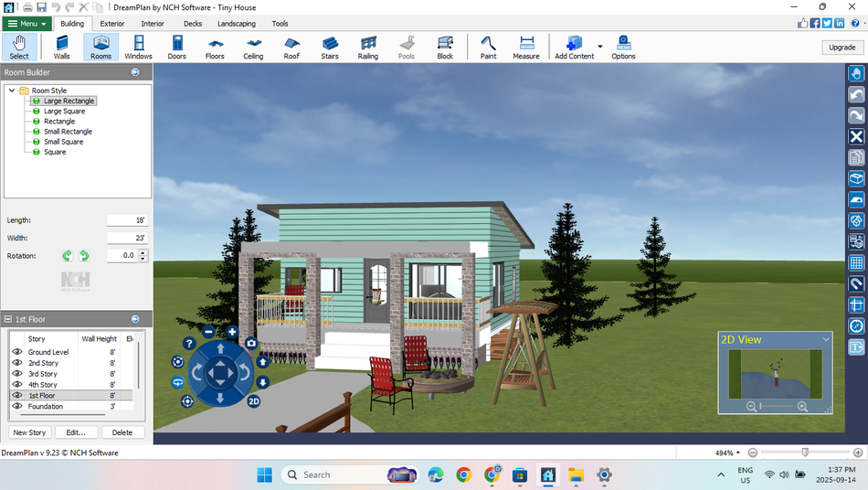Open the Options toolbar icon
Screen dimensions: 868x490
(623, 47)
